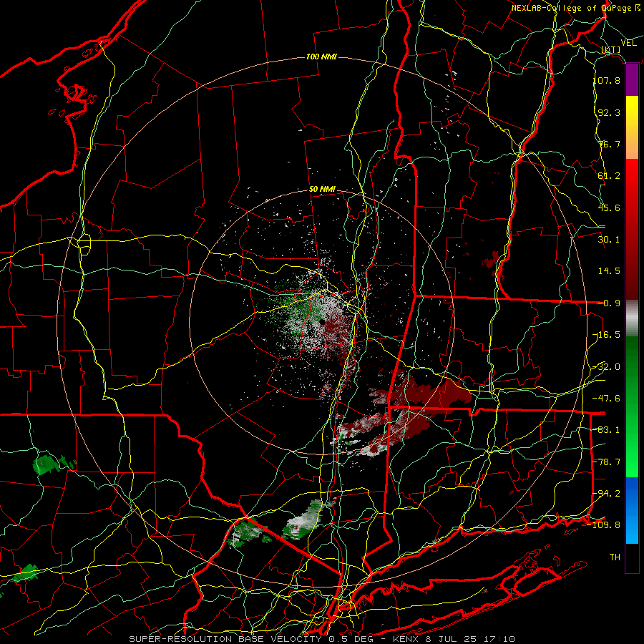Image resolution: width=644 pixels, height=644 pixels.
Task: Click the 14.5 value on velocity scale
Action: point(609,271)
